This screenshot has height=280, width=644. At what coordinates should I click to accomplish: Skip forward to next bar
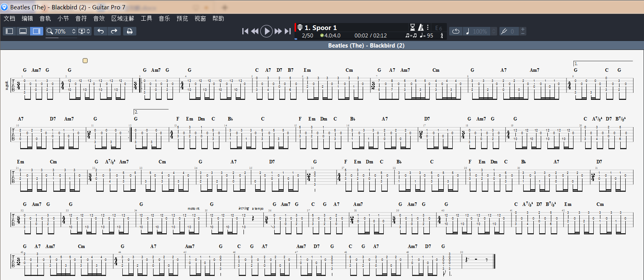[x=278, y=31]
